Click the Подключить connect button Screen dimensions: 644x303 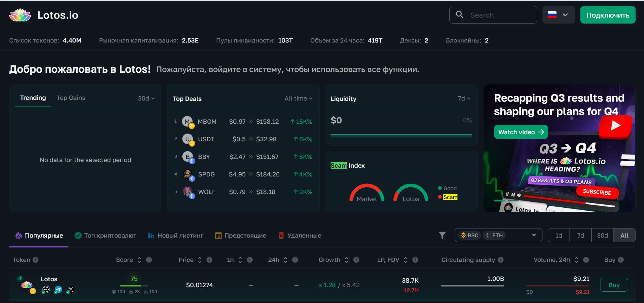click(x=608, y=15)
